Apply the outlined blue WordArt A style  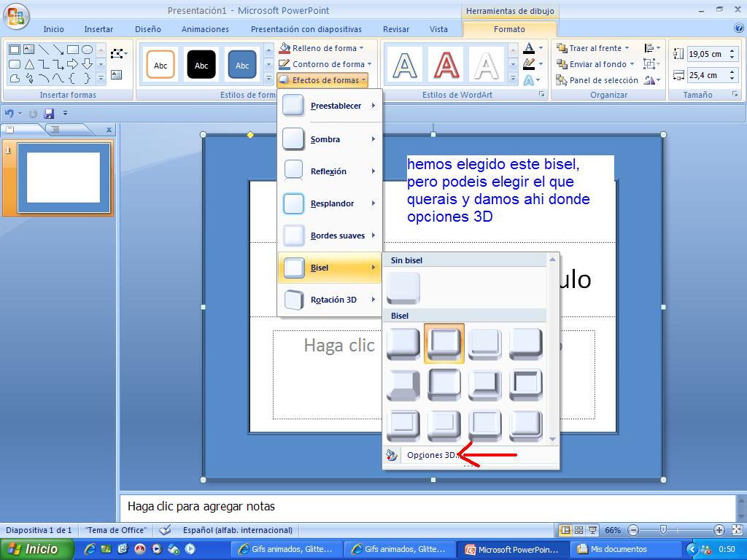(x=405, y=65)
